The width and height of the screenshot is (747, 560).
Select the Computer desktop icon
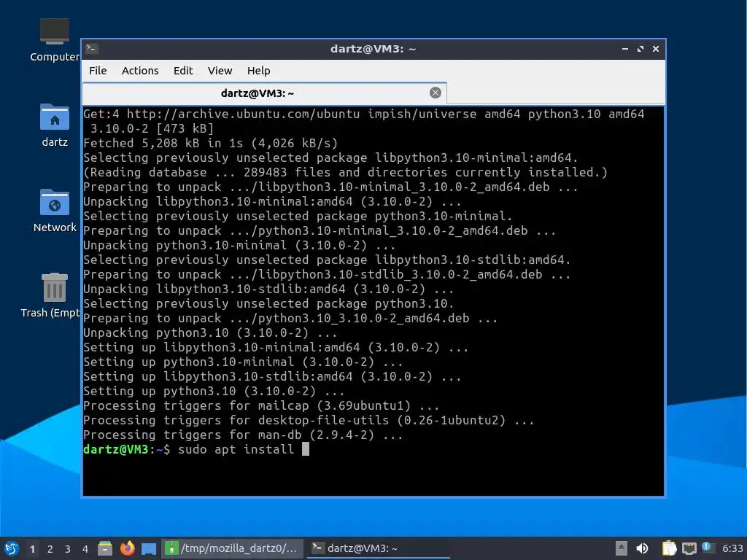pos(54,41)
